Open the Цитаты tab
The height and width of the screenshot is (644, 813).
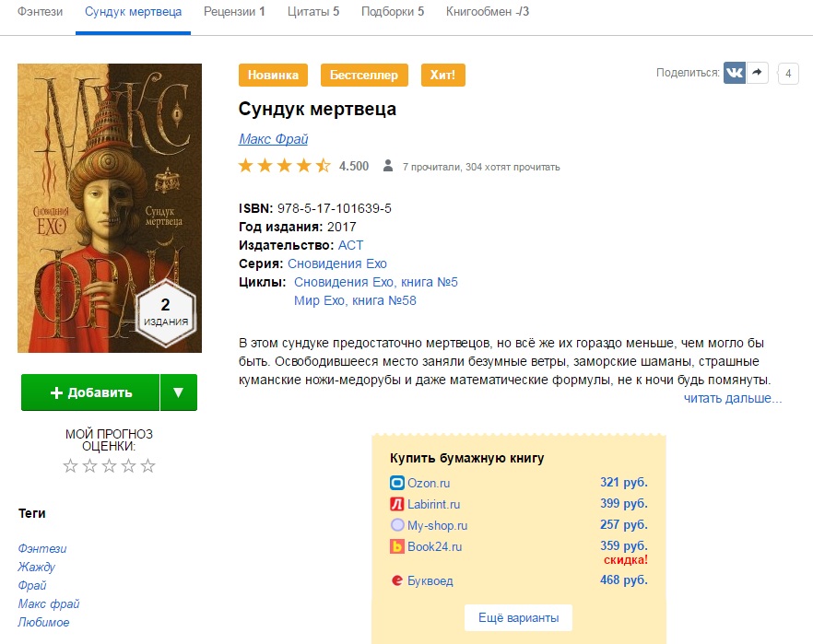pos(313,11)
